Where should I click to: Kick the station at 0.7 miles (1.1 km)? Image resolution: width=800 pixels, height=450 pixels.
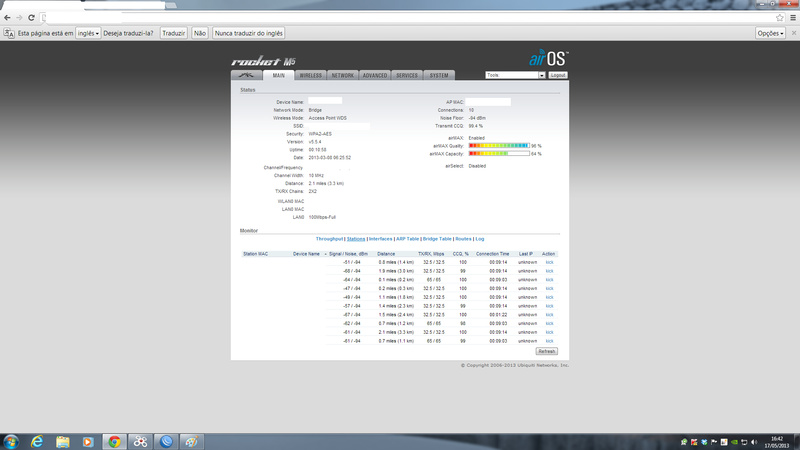[x=549, y=341]
